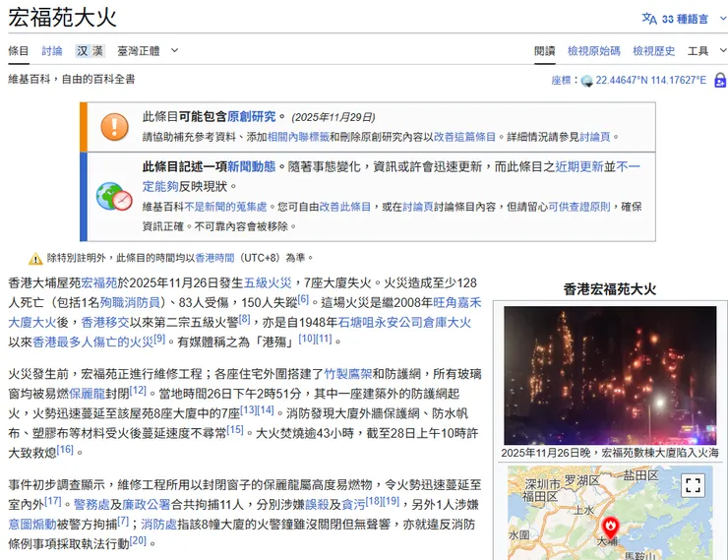
Task: Follow the 香港時間 link
Action: coord(215,258)
